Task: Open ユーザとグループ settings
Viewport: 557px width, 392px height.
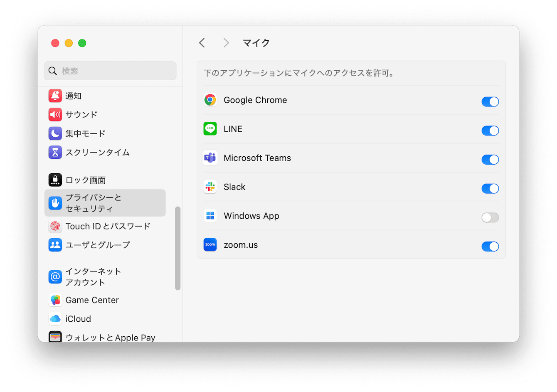Action: coord(98,245)
